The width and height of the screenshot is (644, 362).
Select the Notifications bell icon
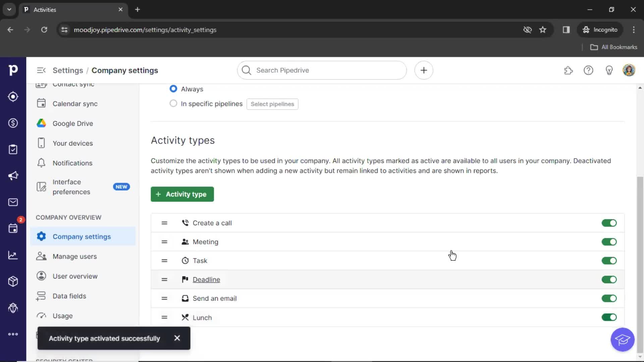41,163
